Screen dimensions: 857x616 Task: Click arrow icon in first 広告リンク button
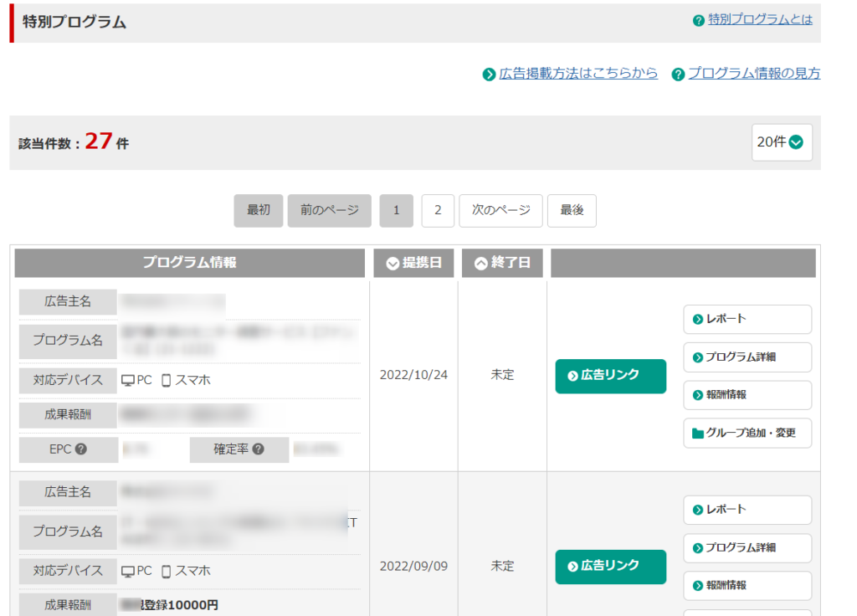point(572,376)
